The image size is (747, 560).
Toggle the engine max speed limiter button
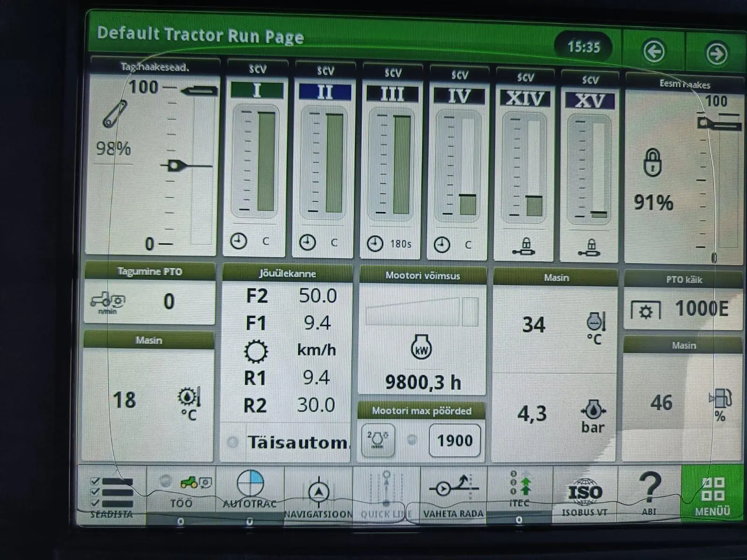[x=378, y=440]
